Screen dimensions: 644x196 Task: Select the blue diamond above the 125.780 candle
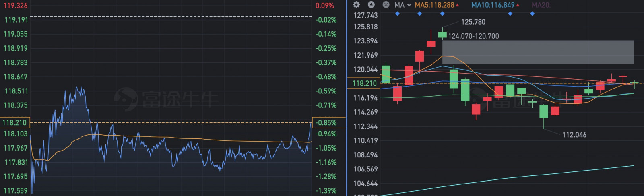(442, 14)
